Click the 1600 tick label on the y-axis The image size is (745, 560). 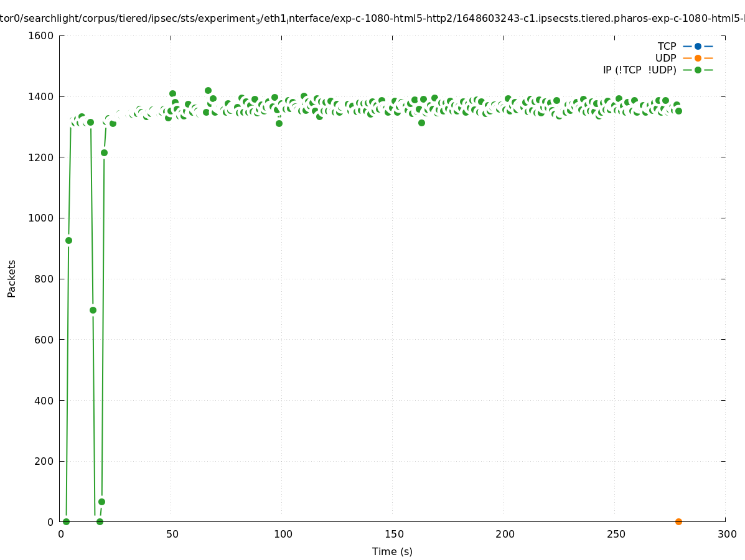click(x=41, y=35)
